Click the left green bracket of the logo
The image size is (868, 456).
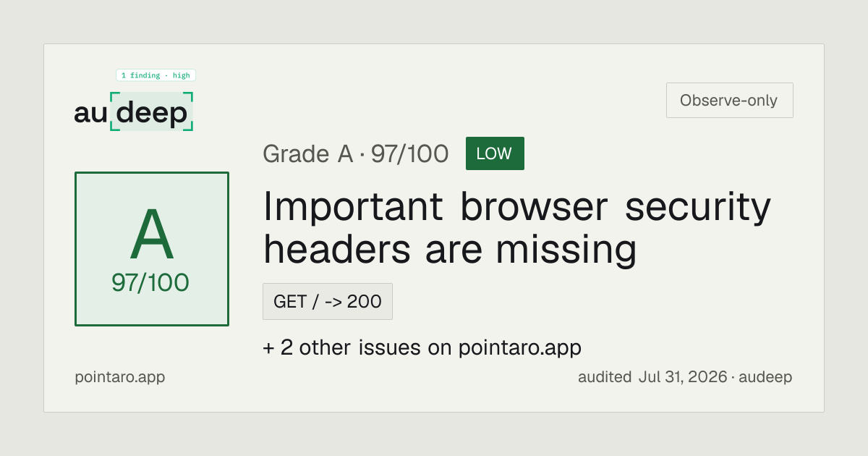coord(114,111)
